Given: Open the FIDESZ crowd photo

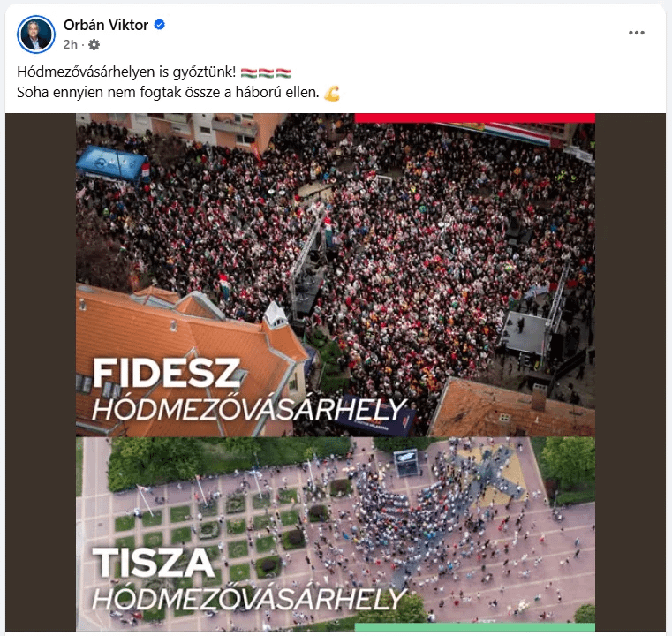Looking at the screenshot, I should tap(336, 275).
